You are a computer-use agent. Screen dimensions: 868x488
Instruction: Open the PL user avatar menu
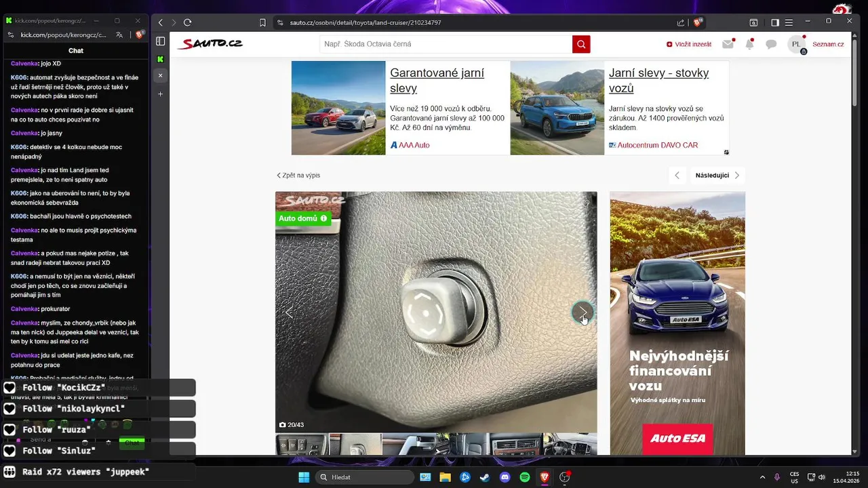(796, 44)
